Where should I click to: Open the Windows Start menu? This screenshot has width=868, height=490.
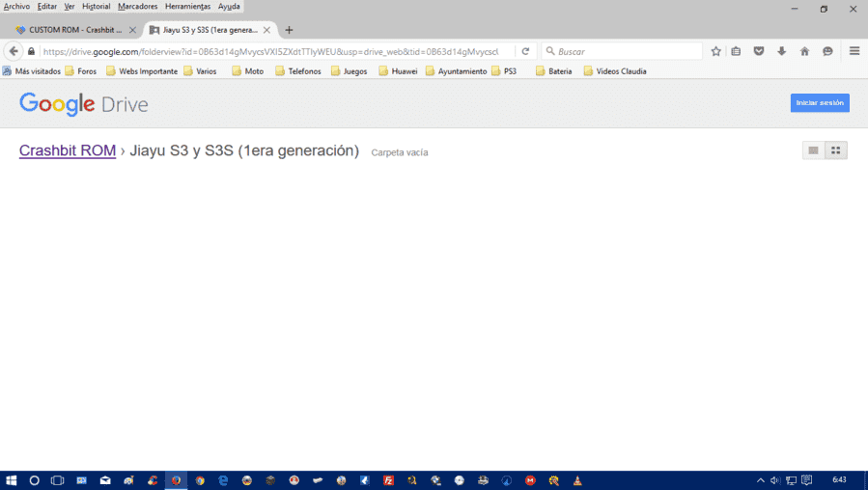pos(11,480)
